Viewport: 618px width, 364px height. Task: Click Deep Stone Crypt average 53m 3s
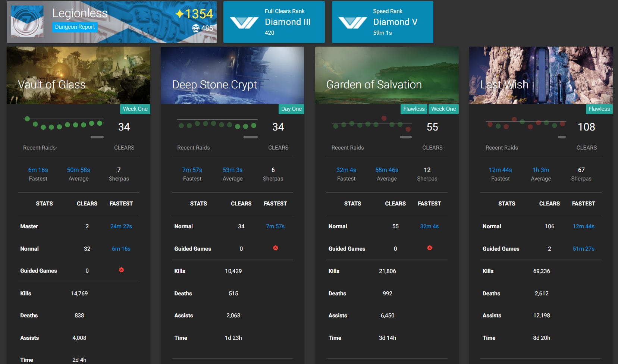[233, 170]
